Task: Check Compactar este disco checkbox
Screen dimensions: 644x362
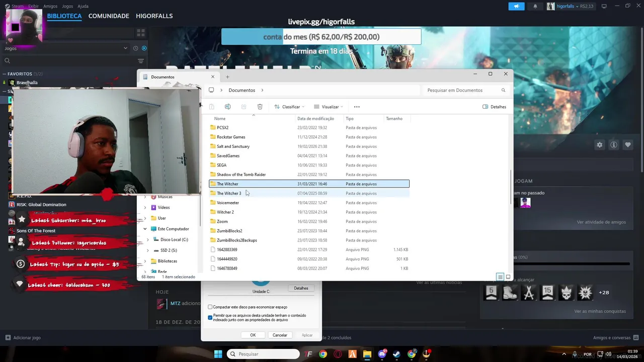Action: pos(210,307)
